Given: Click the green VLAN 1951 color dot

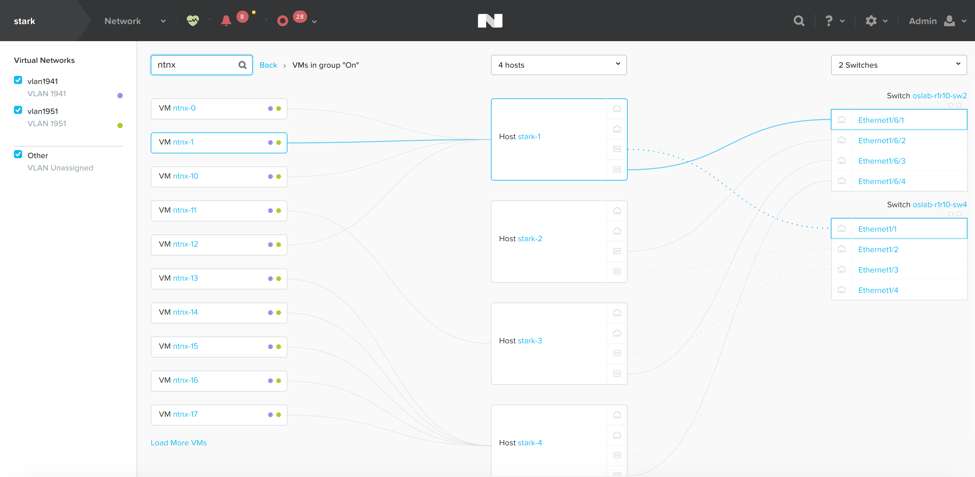Looking at the screenshot, I should pyautogui.click(x=120, y=126).
